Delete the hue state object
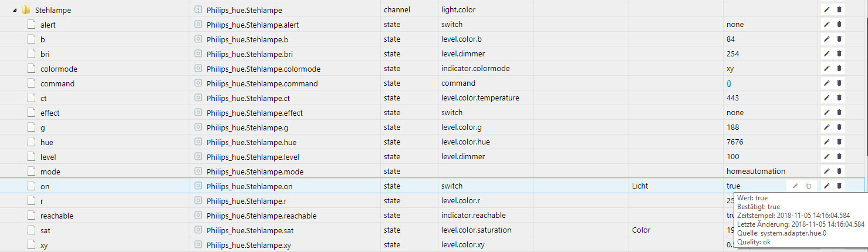The height and width of the screenshot is (252, 868). click(x=839, y=142)
